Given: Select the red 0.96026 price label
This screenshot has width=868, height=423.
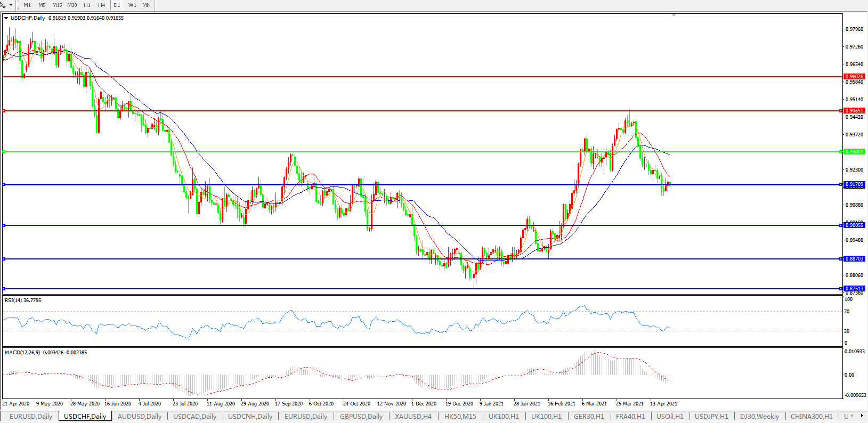Looking at the screenshot, I should (x=854, y=77).
